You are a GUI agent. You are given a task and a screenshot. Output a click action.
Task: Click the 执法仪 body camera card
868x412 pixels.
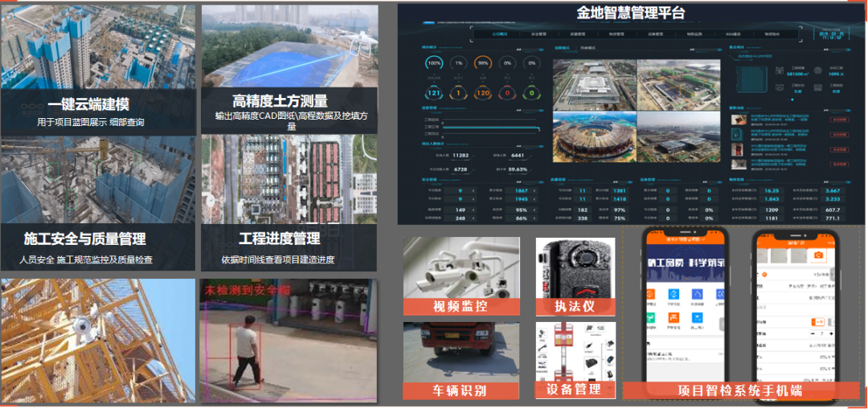pyautogui.click(x=575, y=276)
